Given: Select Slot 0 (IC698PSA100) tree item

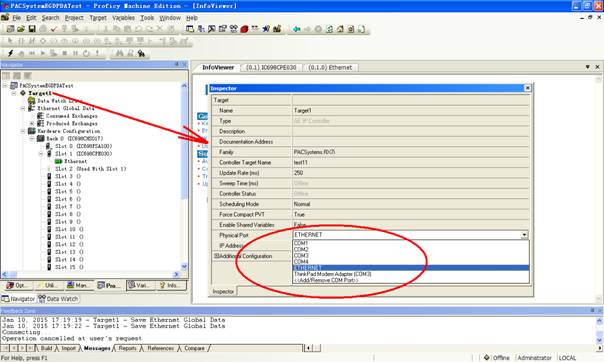Looking at the screenshot, I should point(84,146).
